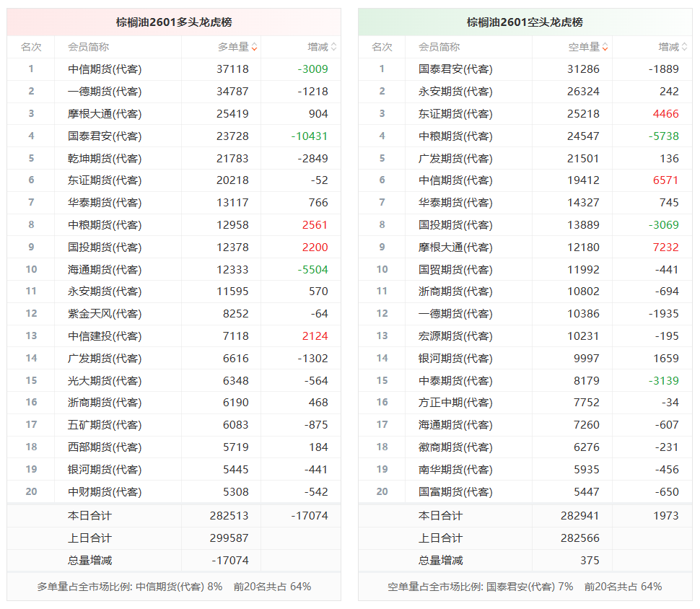
Task: Select 宏源期货(代客) row
Action: 525,336
